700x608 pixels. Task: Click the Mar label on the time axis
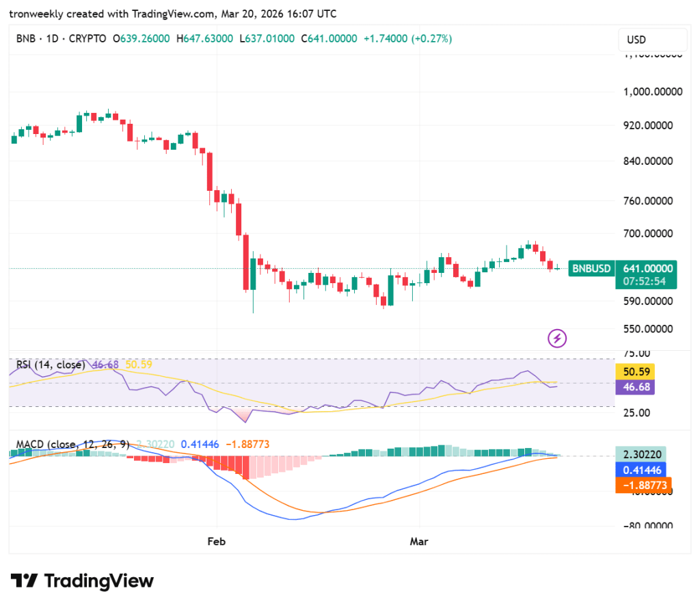pyautogui.click(x=419, y=541)
